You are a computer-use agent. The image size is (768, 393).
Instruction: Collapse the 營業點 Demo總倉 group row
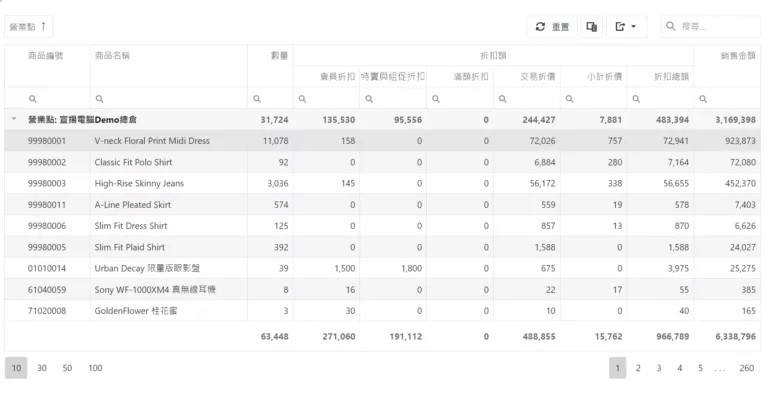click(x=14, y=119)
